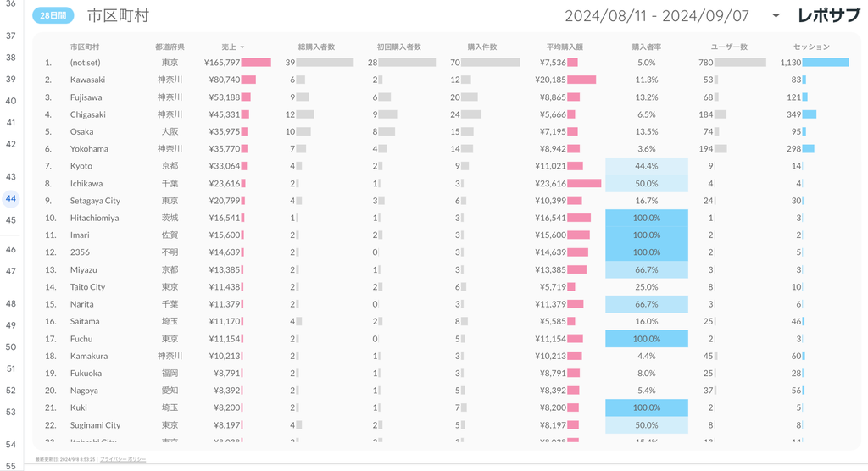Image resolution: width=868 pixels, height=471 pixels.
Task: Sort by 購入件数 column header
Action: (481, 47)
